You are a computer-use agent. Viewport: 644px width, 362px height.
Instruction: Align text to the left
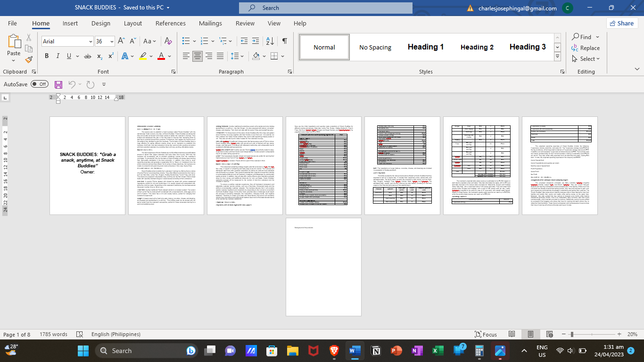(x=186, y=56)
